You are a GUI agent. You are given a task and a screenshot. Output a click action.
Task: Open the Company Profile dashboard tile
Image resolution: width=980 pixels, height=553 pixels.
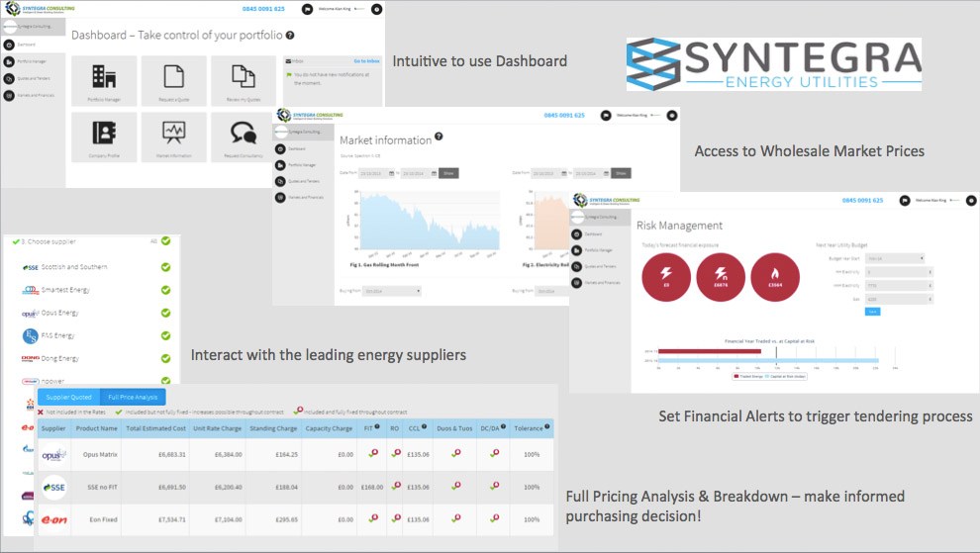pyautogui.click(x=104, y=137)
